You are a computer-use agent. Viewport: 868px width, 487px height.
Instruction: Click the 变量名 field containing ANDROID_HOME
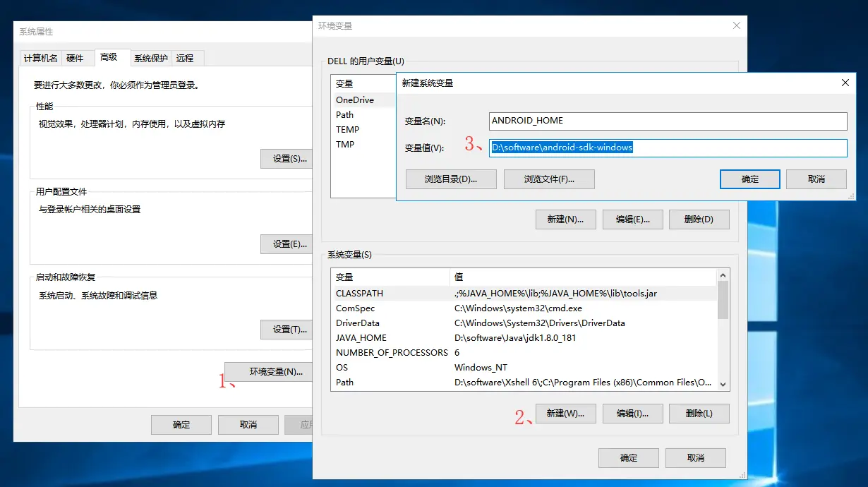pos(668,121)
